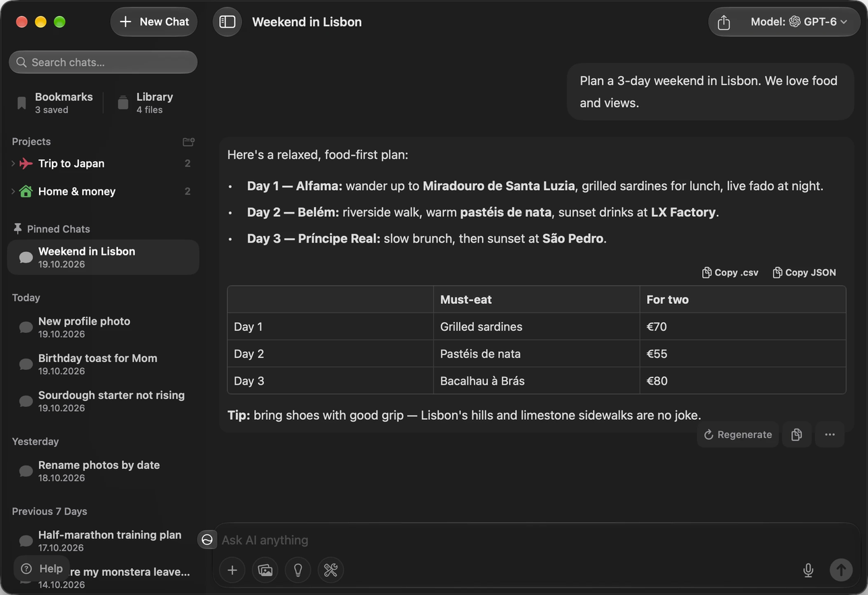The width and height of the screenshot is (868, 595).
Task: Open the more options ellipsis menu
Action: [830, 435]
